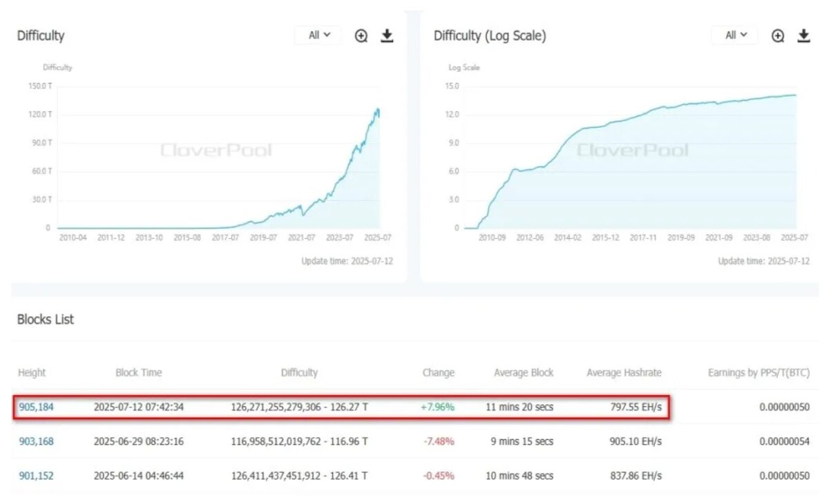Click the 0.00000054 earnings value

784,441
